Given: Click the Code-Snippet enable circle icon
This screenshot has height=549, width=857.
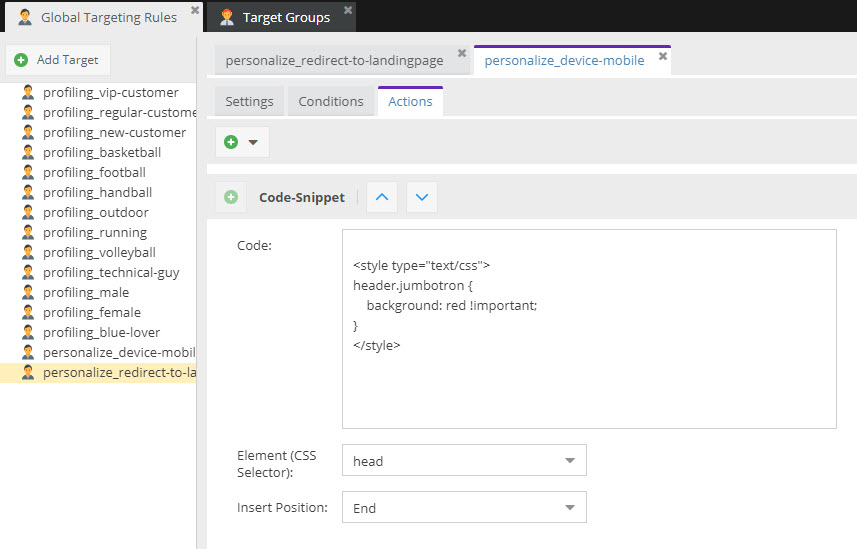Looking at the screenshot, I should coord(231,197).
